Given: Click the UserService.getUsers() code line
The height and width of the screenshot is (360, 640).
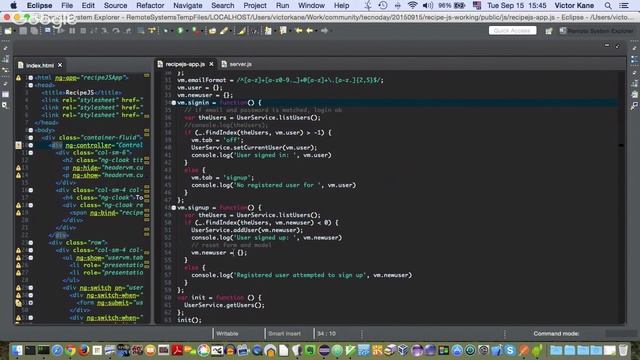Looking at the screenshot, I should click(224, 305).
